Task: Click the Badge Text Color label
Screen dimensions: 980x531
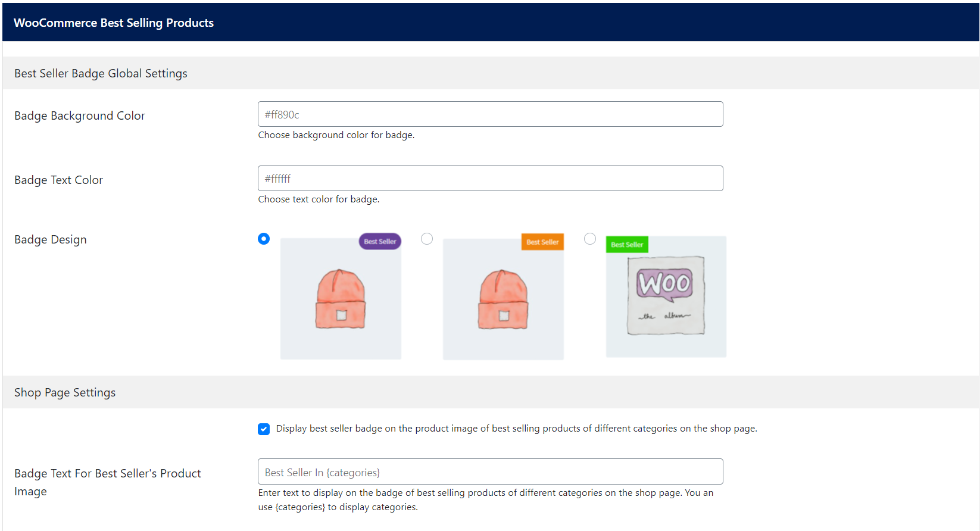Action: click(x=58, y=180)
